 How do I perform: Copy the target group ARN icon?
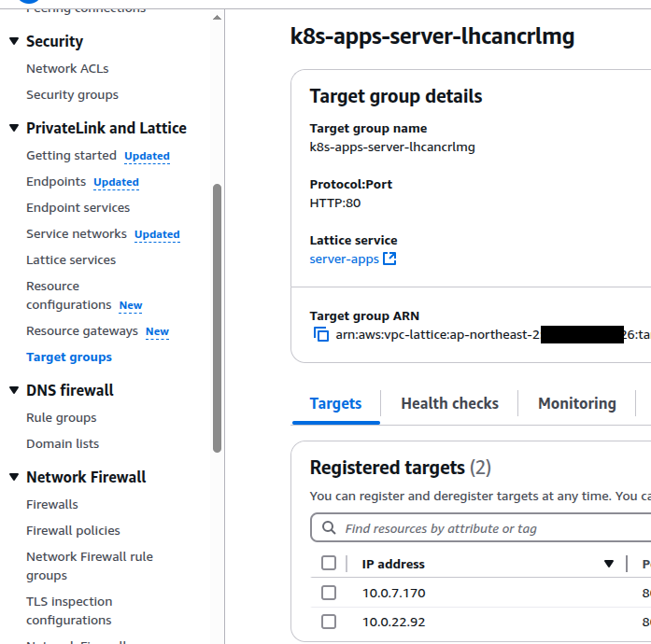click(321, 334)
